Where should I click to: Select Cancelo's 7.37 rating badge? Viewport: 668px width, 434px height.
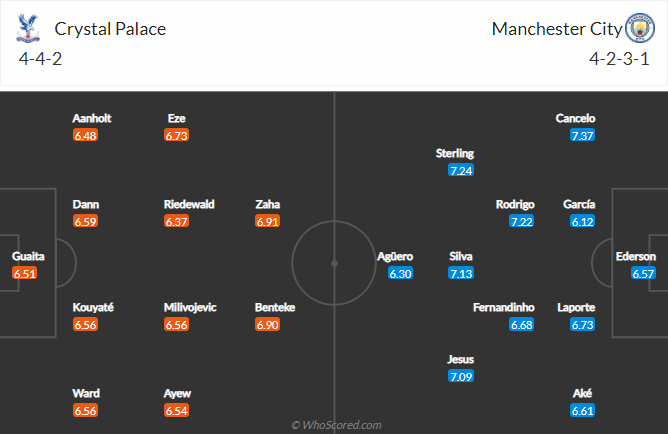pos(582,136)
